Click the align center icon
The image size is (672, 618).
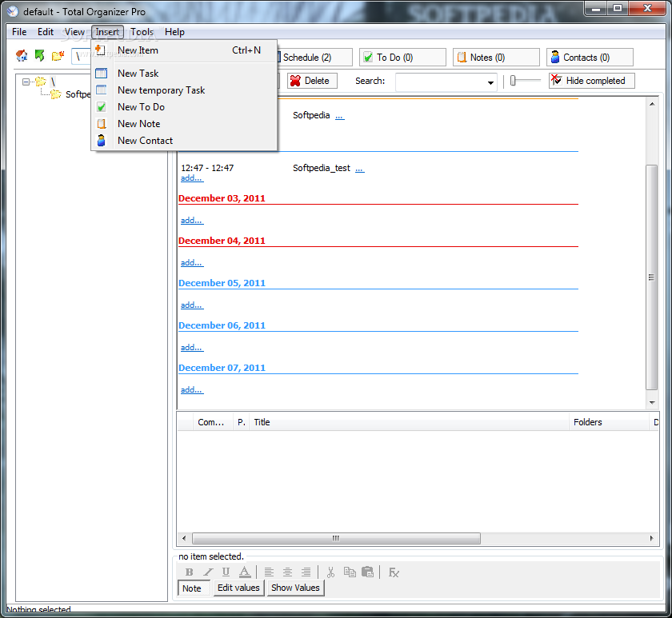click(x=287, y=572)
